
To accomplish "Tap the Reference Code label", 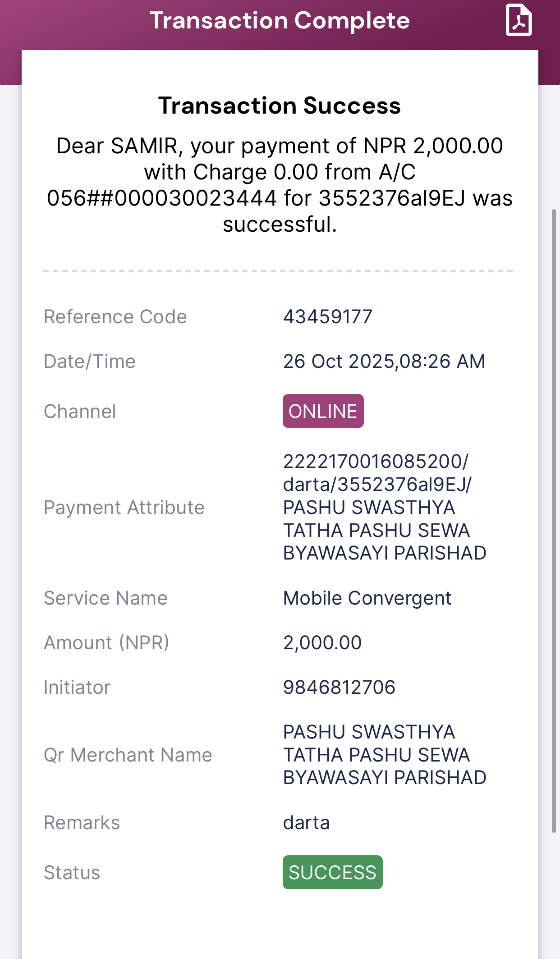I will [115, 317].
